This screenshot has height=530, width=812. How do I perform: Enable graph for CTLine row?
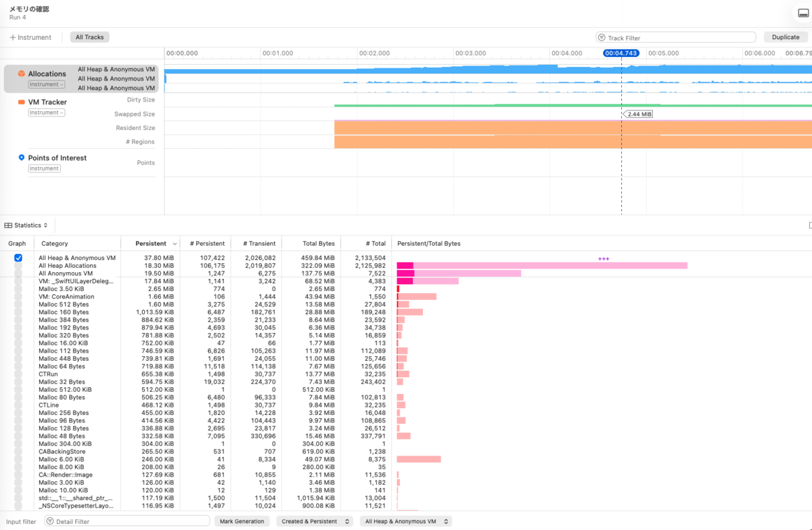click(18, 405)
